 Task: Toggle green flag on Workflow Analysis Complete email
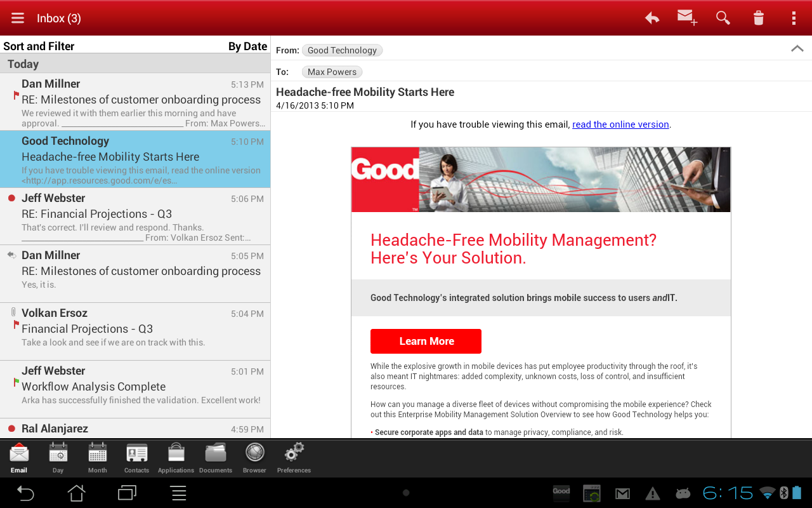(16, 382)
